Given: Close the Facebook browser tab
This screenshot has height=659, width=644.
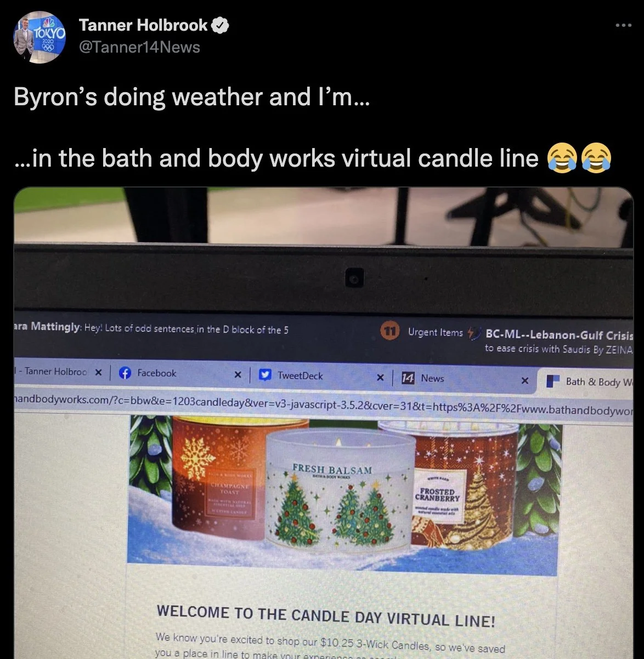Looking at the screenshot, I should point(238,374).
